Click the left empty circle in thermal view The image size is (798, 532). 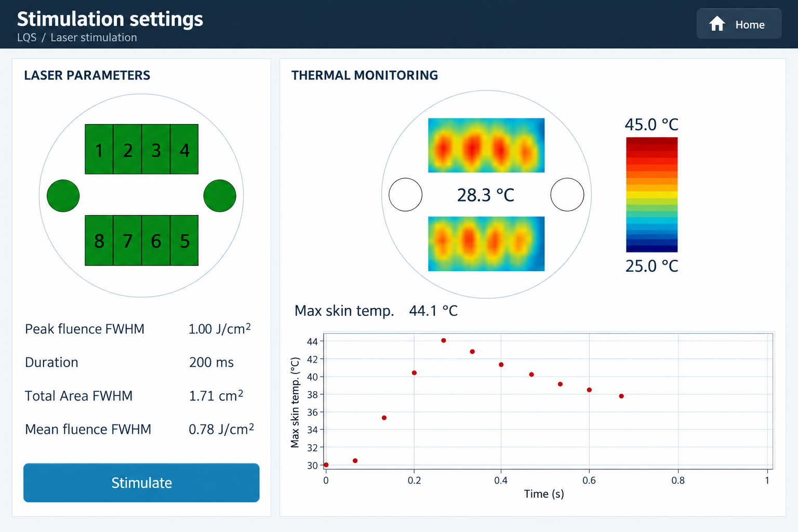pyautogui.click(x=405, y=195)
